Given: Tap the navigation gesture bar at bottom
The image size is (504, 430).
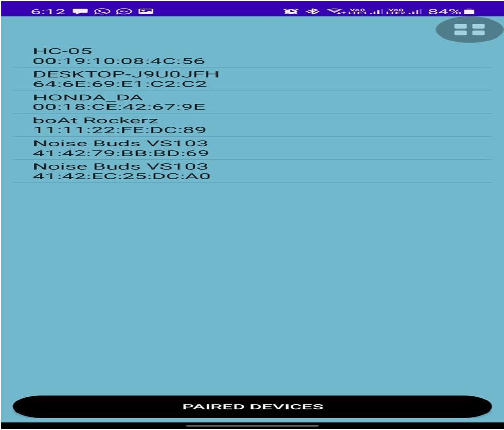Looking at the screenshot, I should pyautogui.click(x=253, y=426).
